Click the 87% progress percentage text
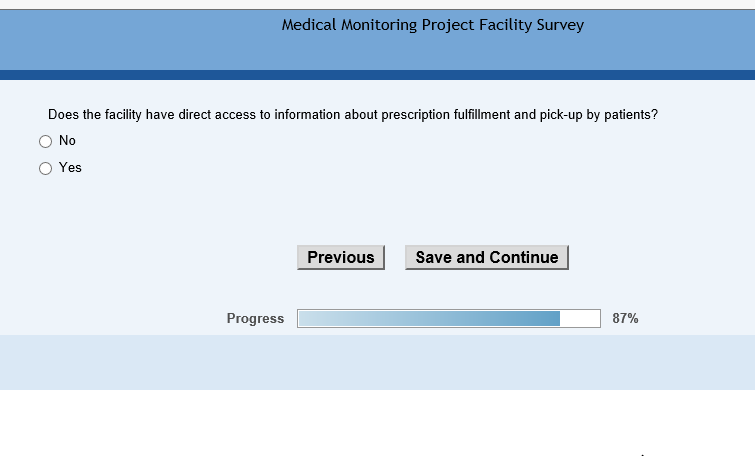This screenshot has height=456, width=755. coord(625,319)
